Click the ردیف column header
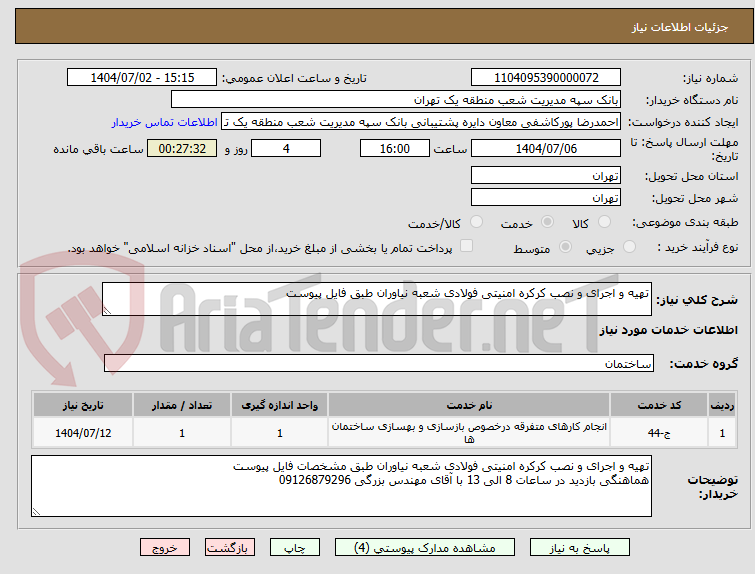Image resolution: width=755 pixels, height=574 pixels. pyautogui.click(x=722, y=405)
